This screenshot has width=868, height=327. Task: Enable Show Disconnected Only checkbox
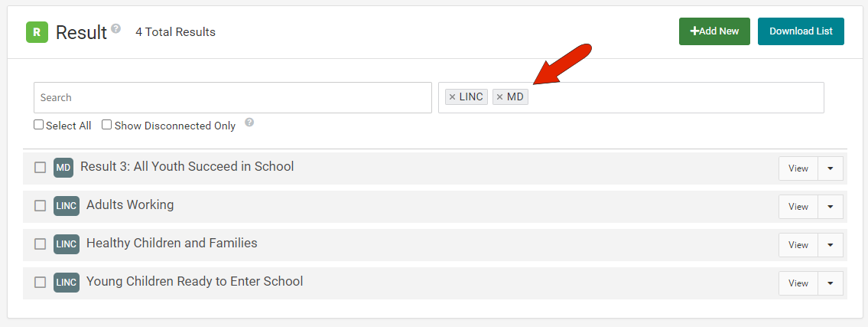point(107,125)
